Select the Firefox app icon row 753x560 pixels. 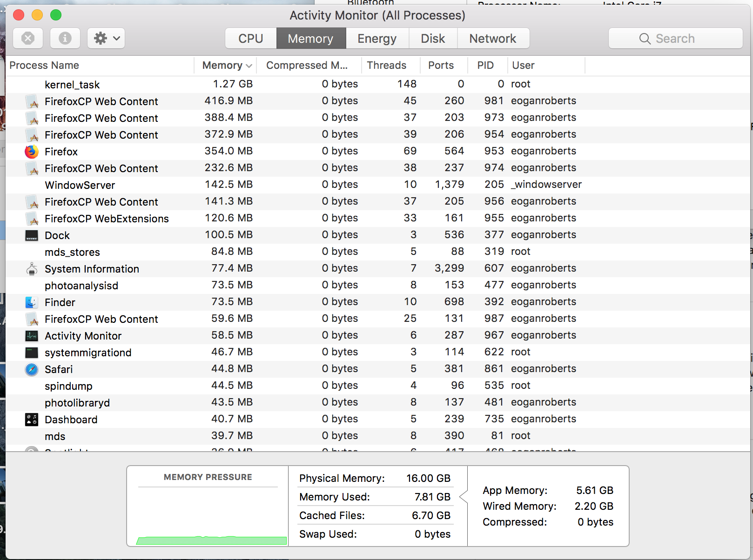click(32, 152)
